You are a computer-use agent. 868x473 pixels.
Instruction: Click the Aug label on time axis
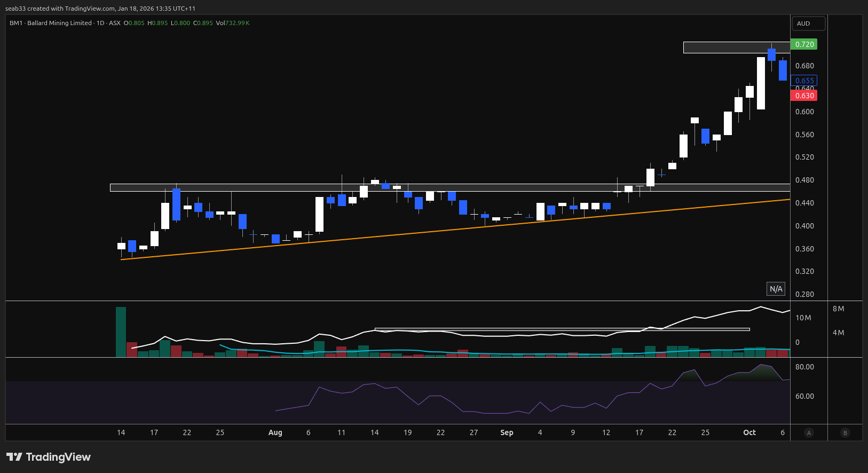[x=275, y=432]
